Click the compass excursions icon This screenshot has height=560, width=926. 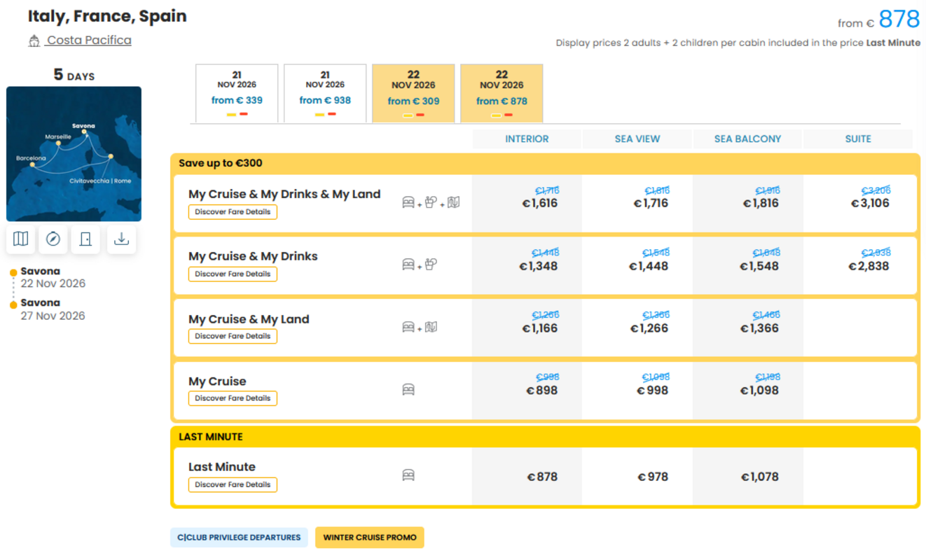click(53, 239)
